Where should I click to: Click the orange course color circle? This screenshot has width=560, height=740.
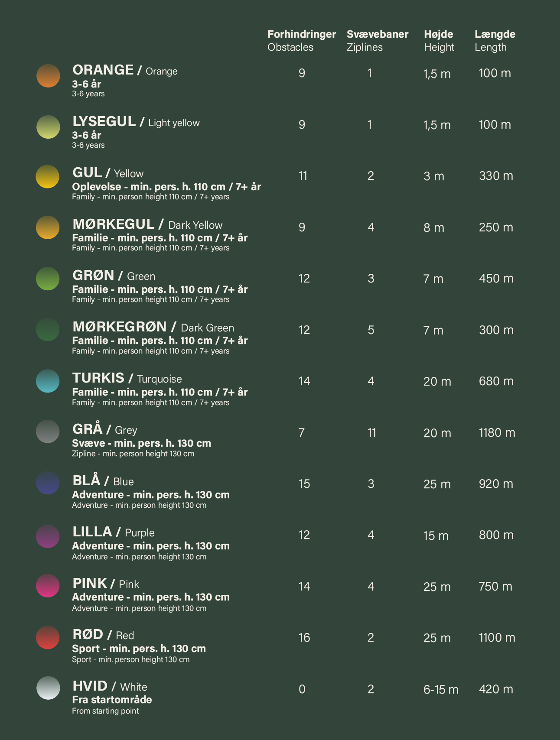[x=48, y=76]
